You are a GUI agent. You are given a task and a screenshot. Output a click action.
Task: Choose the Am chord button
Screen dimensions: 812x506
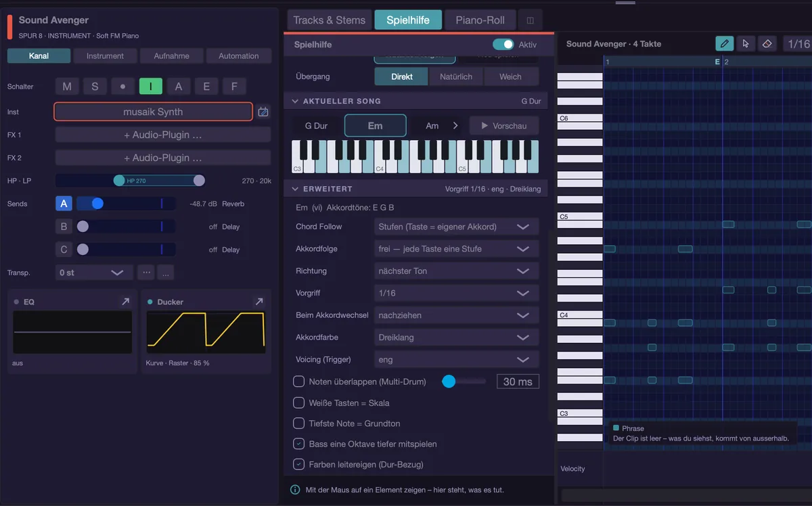click(x=432, y=126)
